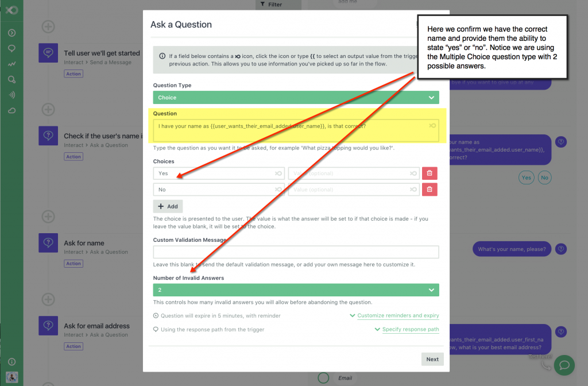Click the Flow XO logo at top left

pyautogui.click(x=11, y=10)
